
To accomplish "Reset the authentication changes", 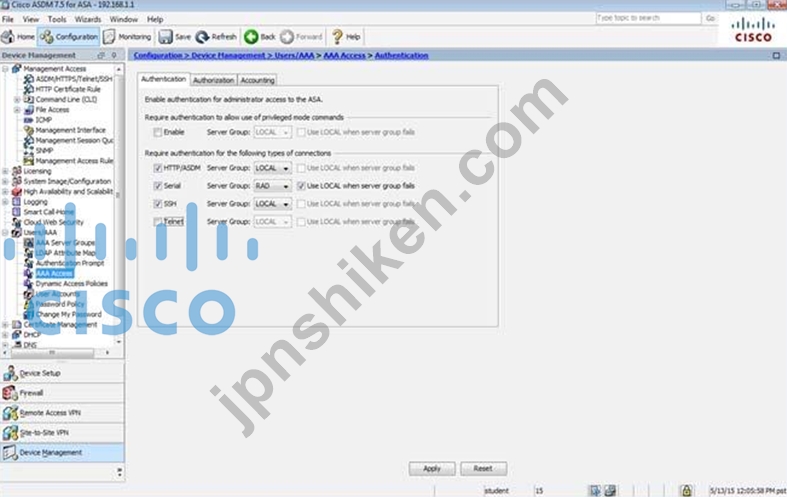I will click(x=483, y=468).
